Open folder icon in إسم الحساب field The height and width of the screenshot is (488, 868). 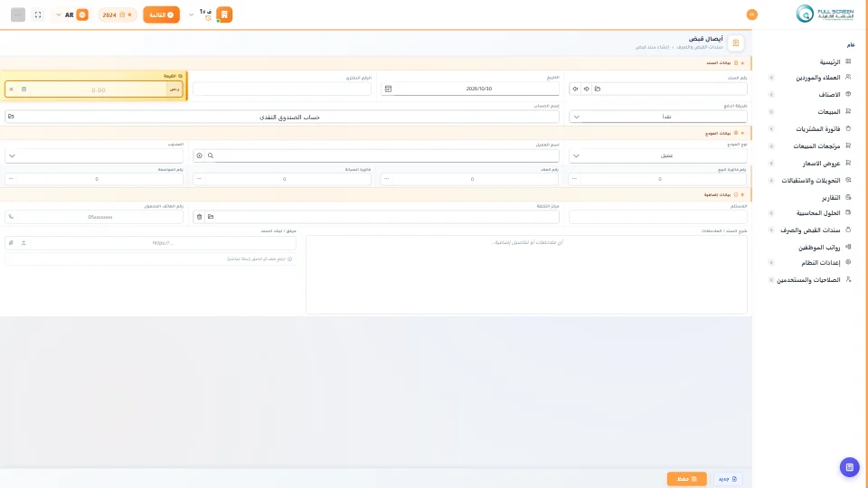[x=11, y=117]
